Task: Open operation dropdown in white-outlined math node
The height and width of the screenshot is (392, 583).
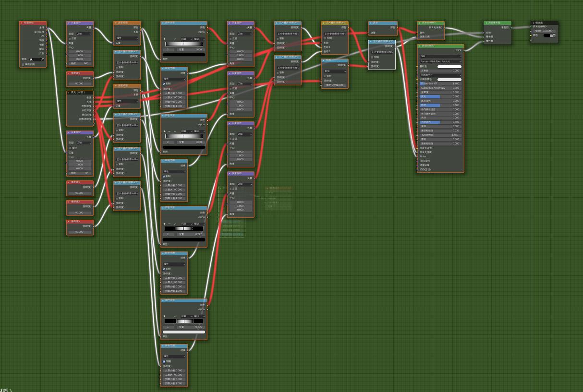Action: [382, 52]
